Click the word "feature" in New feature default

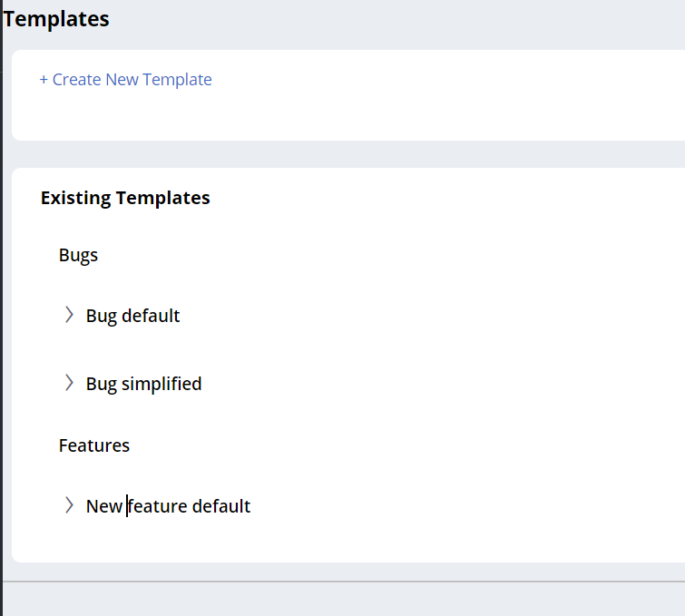[158, 506]
